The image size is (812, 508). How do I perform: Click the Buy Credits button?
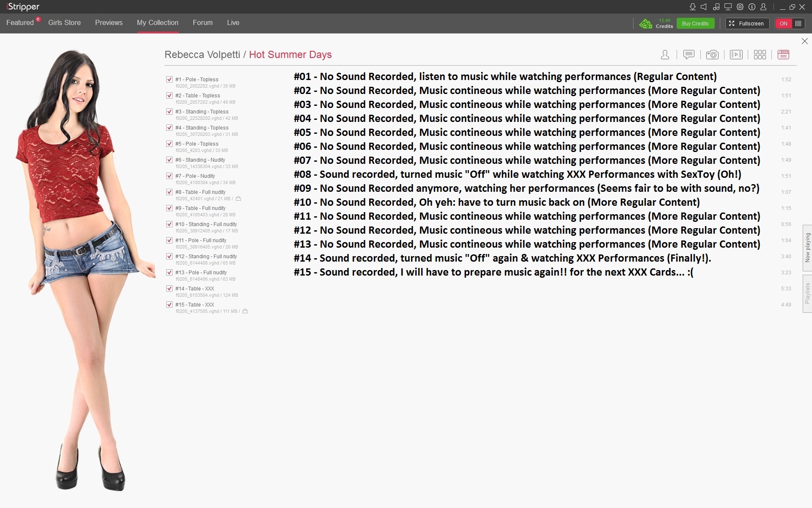(695, 23)
